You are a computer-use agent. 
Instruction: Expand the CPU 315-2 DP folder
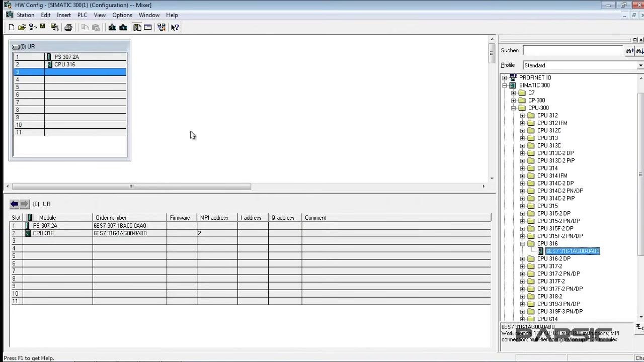pyautogui.click(x=522, y=213)
